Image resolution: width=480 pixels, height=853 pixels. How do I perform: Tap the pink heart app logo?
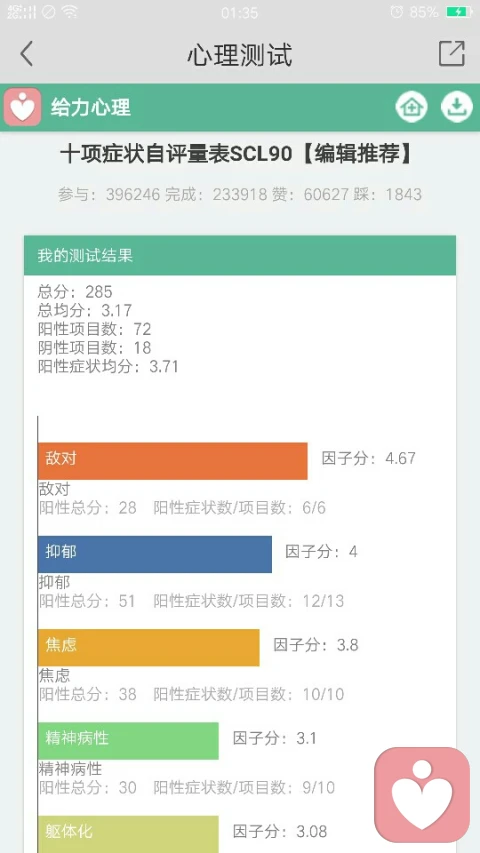(x=22, y=107)
